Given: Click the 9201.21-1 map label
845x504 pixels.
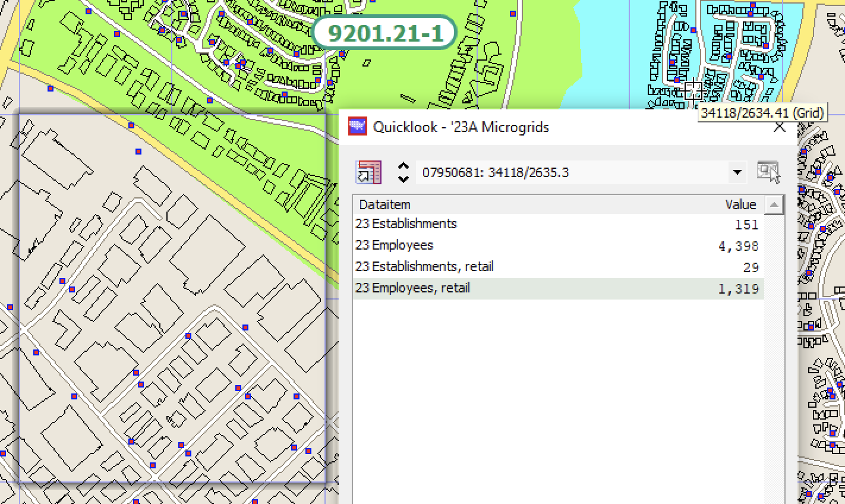Looking at the screenshot, I should point(385,33).
